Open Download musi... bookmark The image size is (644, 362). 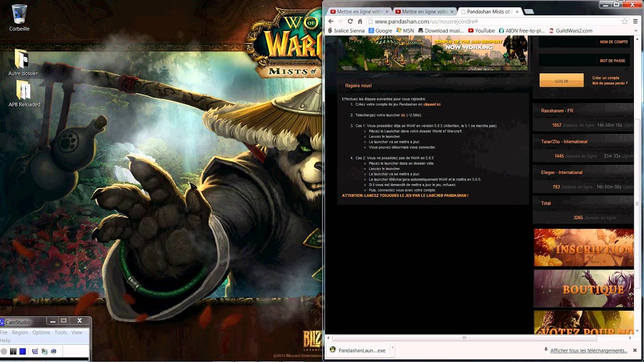click(x=441, y=31)
